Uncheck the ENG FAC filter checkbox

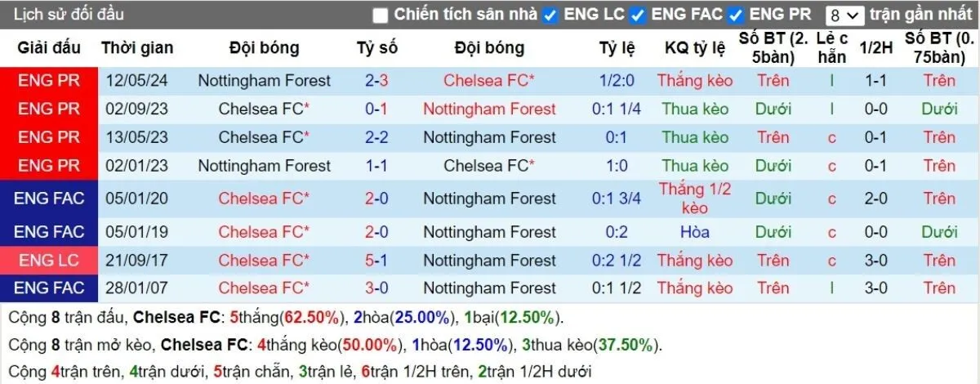coord(638,16)
